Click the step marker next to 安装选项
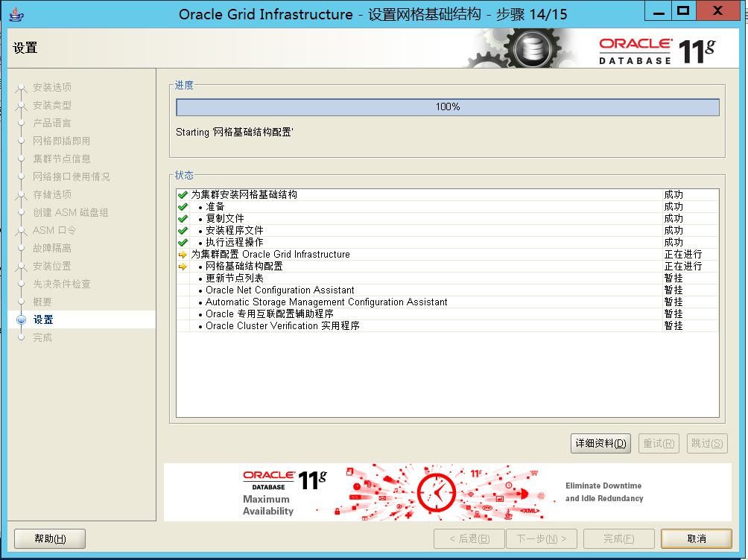748x560 pixels. point(21,89)
